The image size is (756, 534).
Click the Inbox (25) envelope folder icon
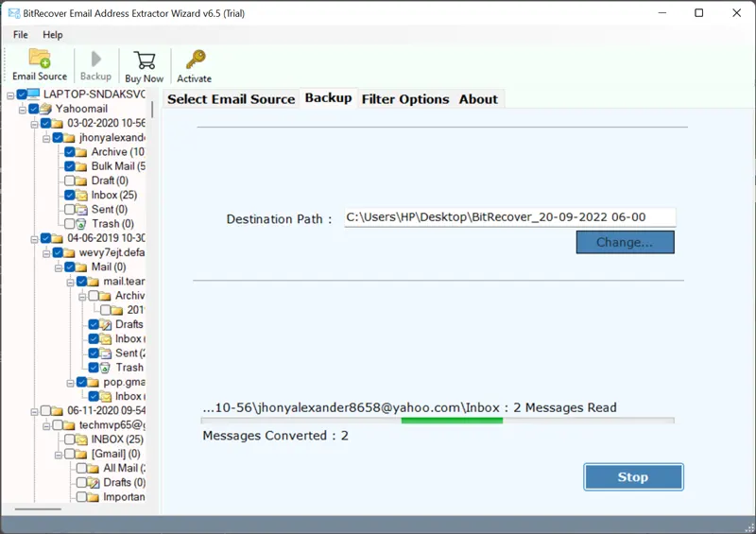[81, 195]
